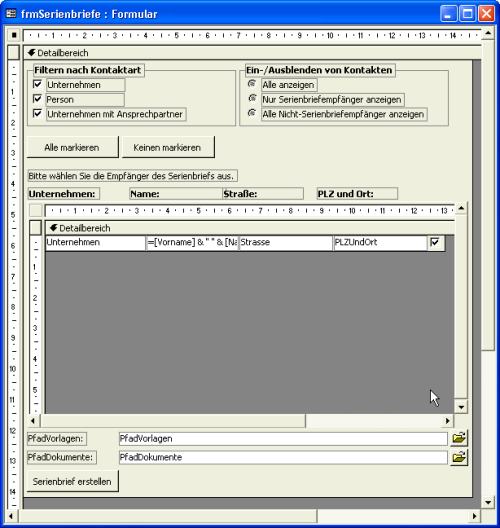Viewport: 500px width, 528px height.
Task: Maximize the frmSerienbriefe window
Action: pos(467,14)
